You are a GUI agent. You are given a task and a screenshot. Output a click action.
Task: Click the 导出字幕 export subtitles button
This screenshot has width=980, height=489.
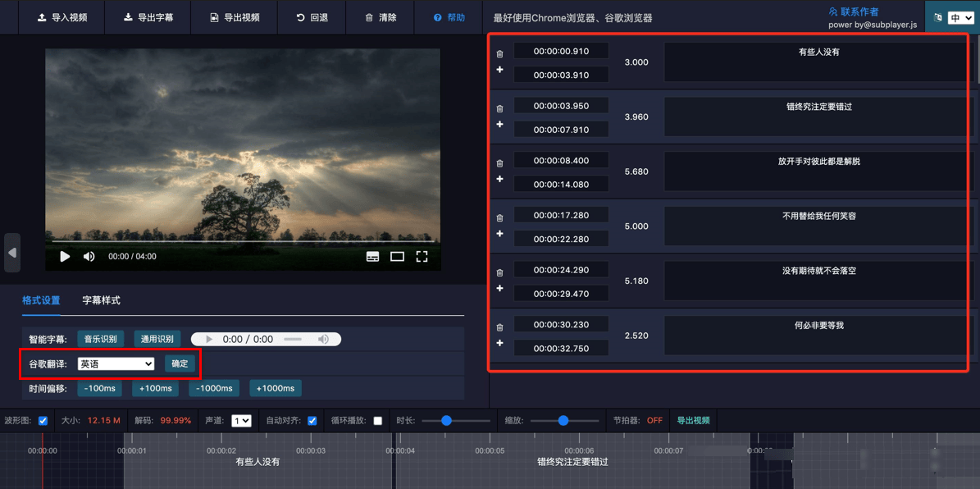point(147,17)
